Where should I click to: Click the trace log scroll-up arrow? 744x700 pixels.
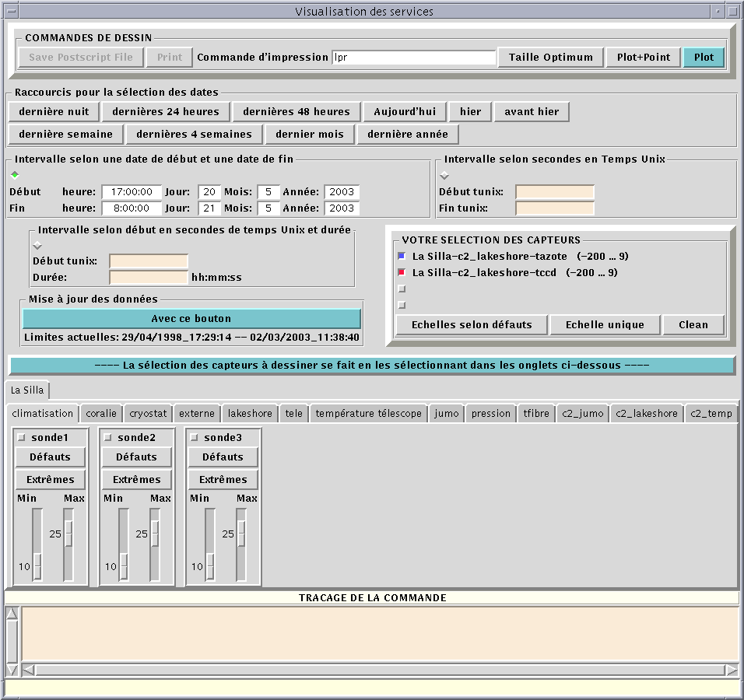pos(12,614)
